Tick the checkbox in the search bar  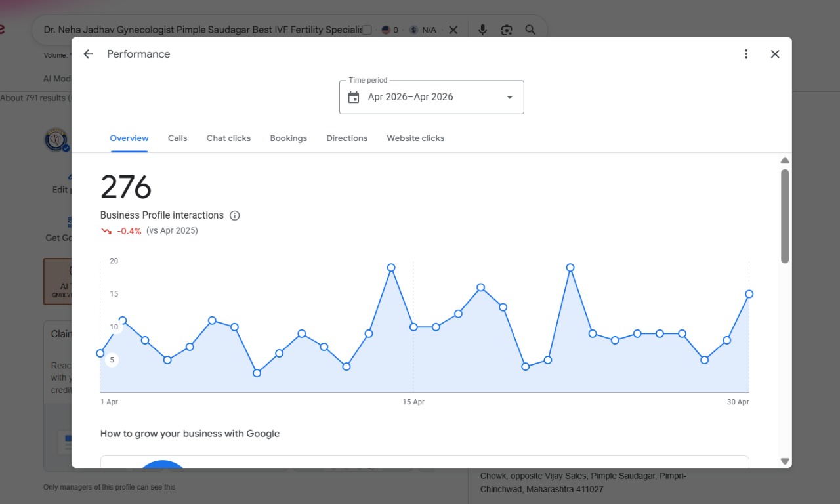tap(367, 30)
